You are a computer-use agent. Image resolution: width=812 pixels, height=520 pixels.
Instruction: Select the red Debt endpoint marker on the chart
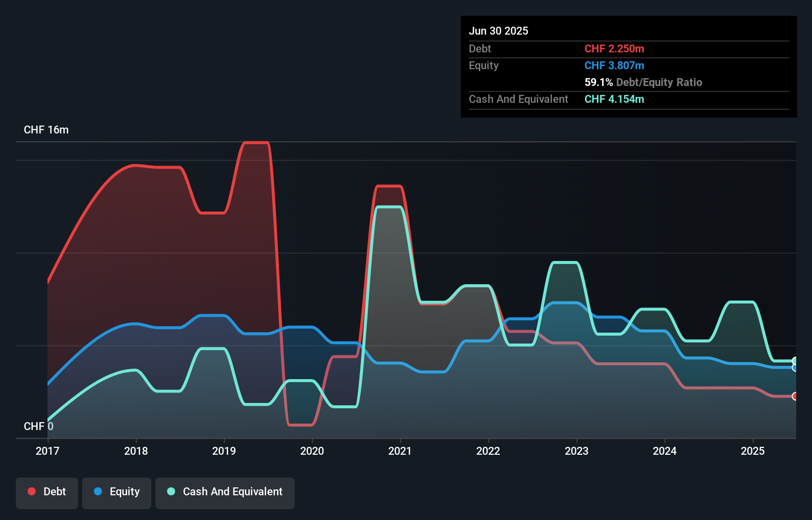[x=795, y=396]
